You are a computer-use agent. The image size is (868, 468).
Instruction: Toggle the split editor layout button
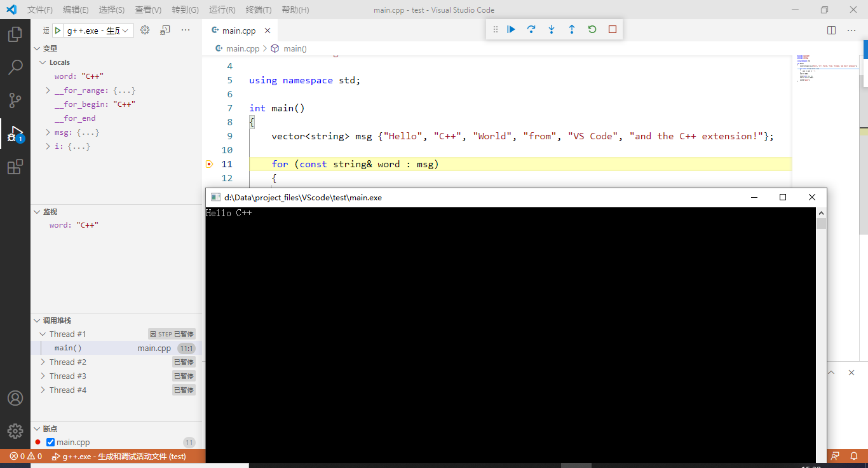[x=831, y=29]
